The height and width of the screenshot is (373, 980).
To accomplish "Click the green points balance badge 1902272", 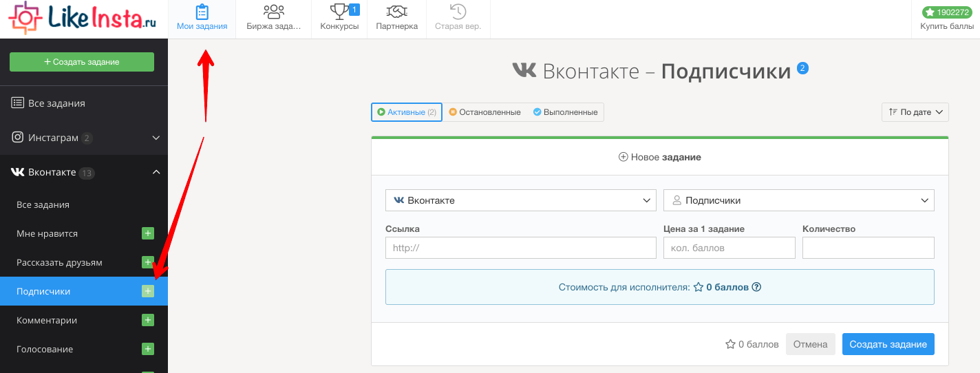I will click(x=947, y=12).
